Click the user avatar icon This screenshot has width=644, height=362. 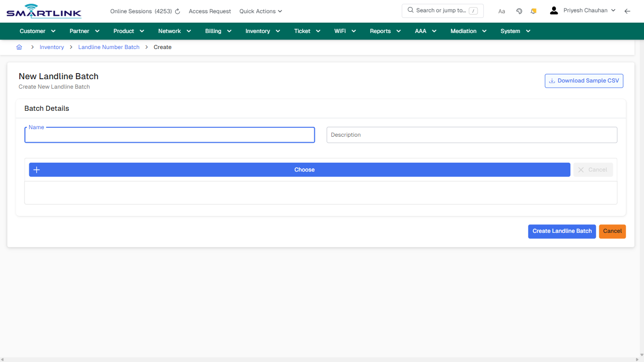[x=553, y=10]
